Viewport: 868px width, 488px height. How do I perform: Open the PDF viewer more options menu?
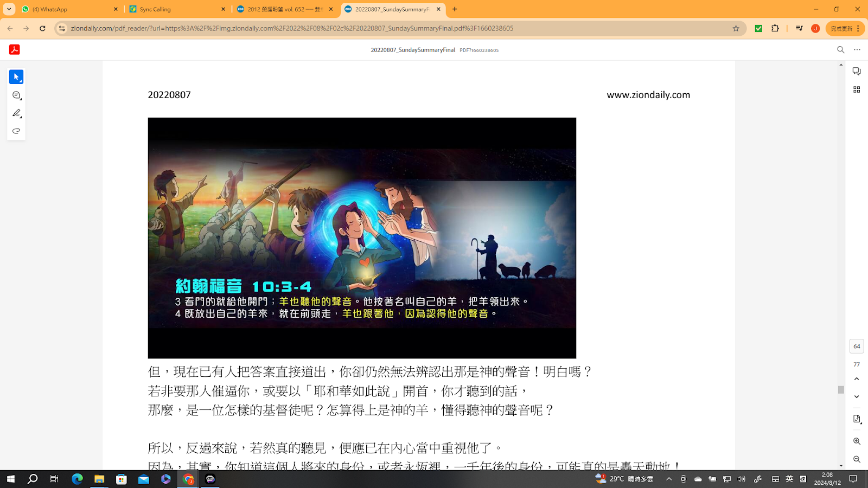coord(857,50)
